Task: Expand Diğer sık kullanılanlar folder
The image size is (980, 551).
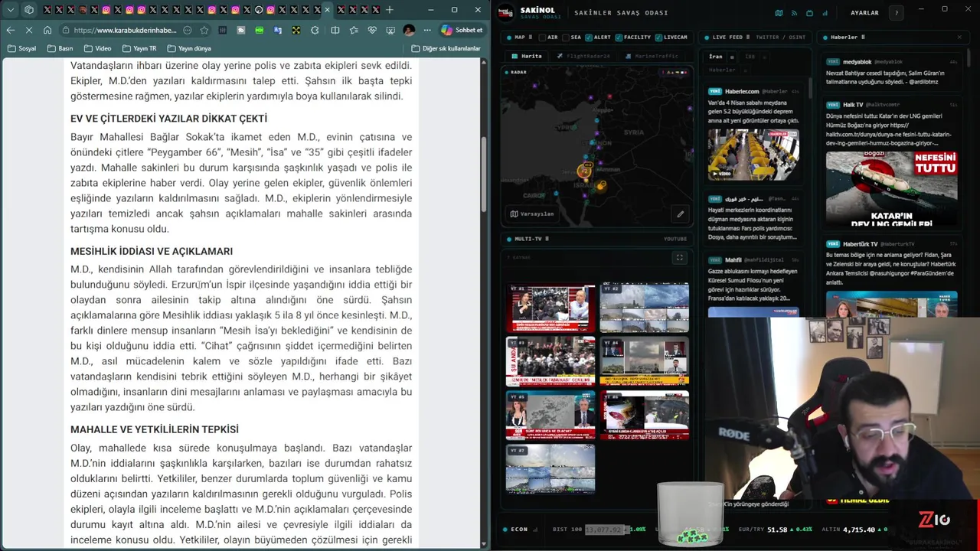Action: [446, 48]
